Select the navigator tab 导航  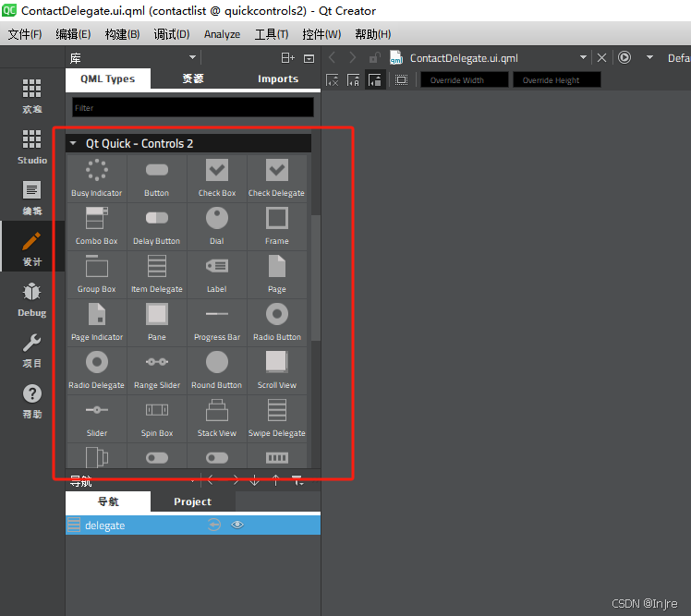tap(108, 501)
